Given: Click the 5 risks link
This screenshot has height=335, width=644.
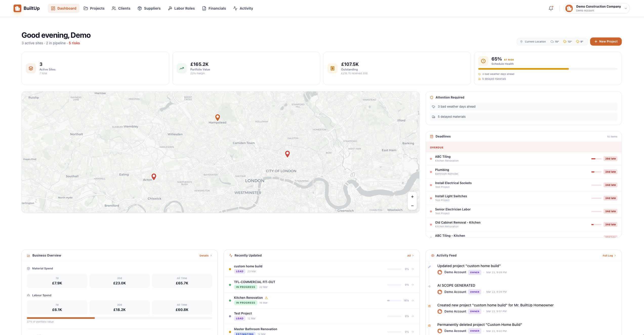Looking at the screenshot, I should point(74,43).
